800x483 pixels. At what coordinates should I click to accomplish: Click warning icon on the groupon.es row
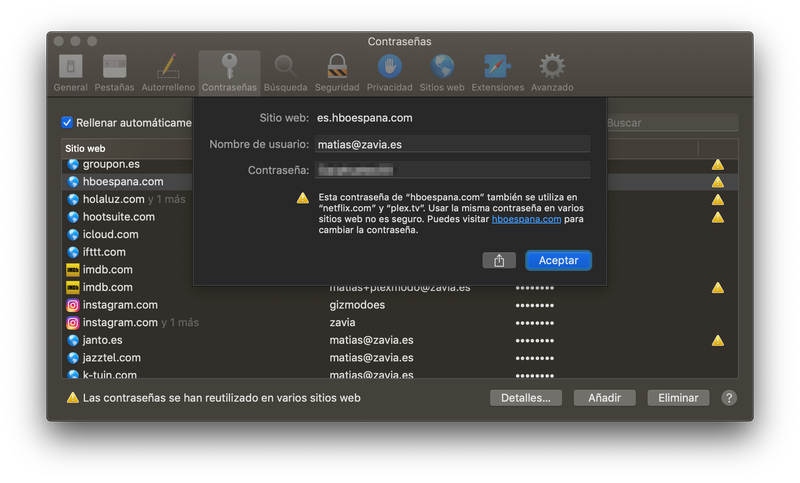718,164
